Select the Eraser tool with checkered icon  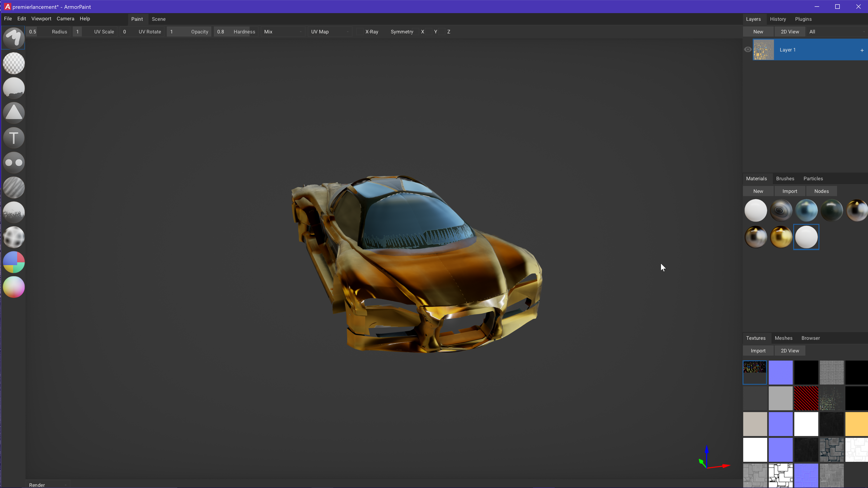click(x=14, y=63)
